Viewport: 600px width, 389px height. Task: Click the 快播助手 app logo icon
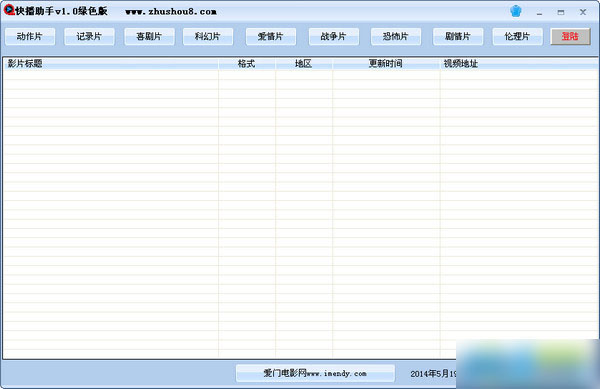[9, 10]
